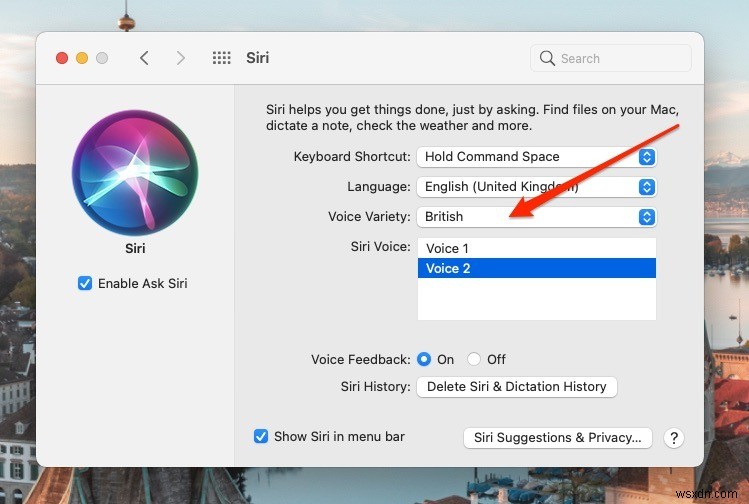The width and height of the screenshot is (749, 504).
Task: Open Siri Suggestions & Privacy
Action: pyautogui.click(x=557, y=438)
